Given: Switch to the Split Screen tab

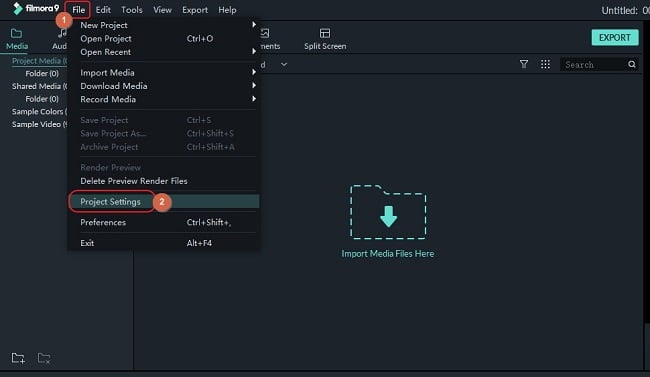Looking at the screenshot, I should [x=325, y=39].
